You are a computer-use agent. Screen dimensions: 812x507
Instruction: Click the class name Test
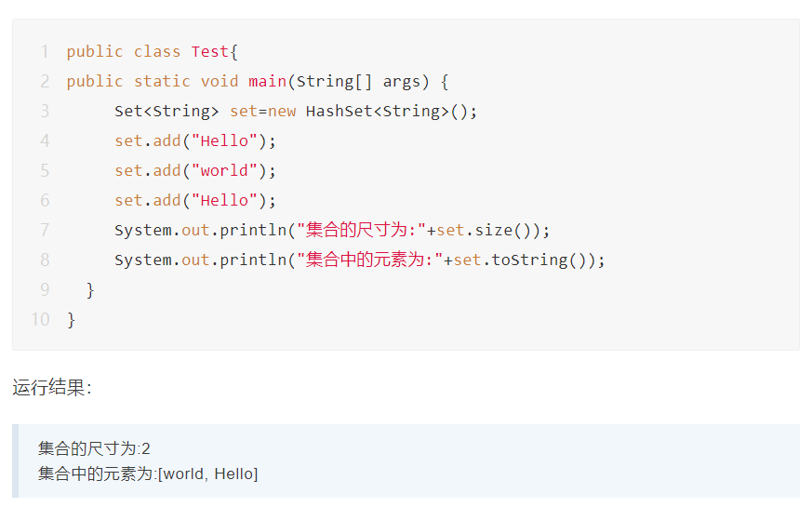click(x=209, y=52)
